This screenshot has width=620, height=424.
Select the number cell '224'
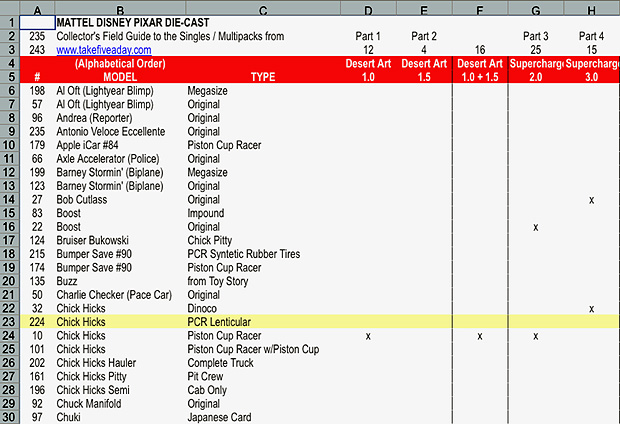tap(37, 322)
